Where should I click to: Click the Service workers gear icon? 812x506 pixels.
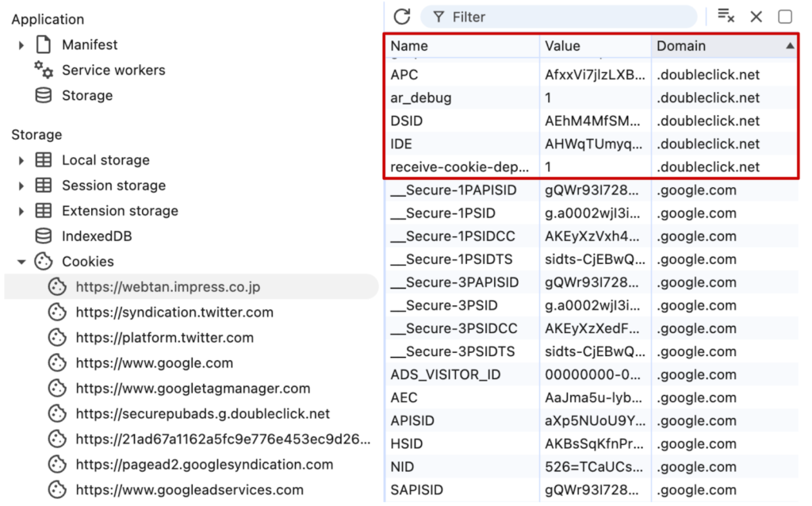(44, 71)
